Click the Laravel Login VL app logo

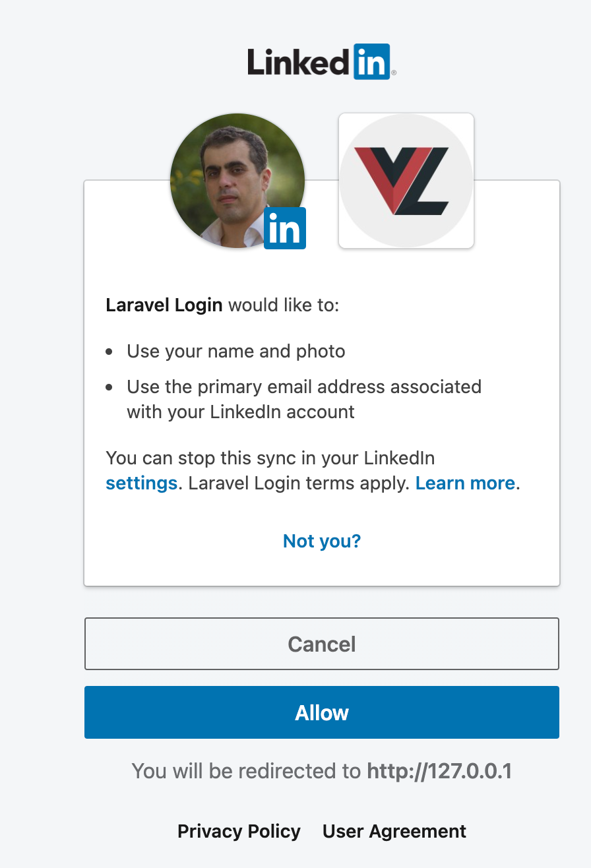pos(406,181)
